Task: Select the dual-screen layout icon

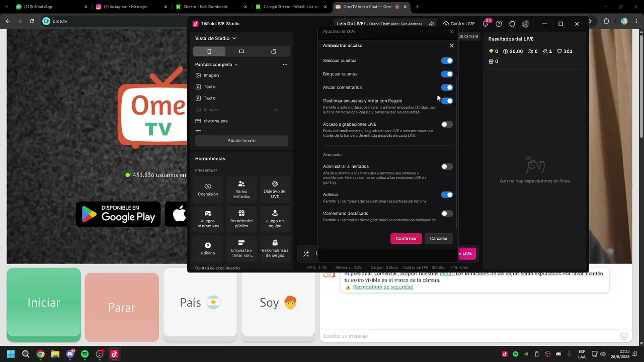Action: pyautogui.click(x=274, y=51)
